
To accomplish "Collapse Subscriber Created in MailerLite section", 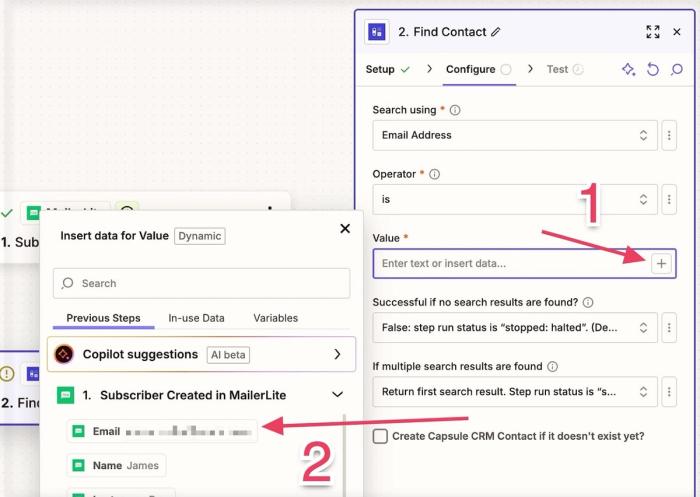I will pos(338,395).
